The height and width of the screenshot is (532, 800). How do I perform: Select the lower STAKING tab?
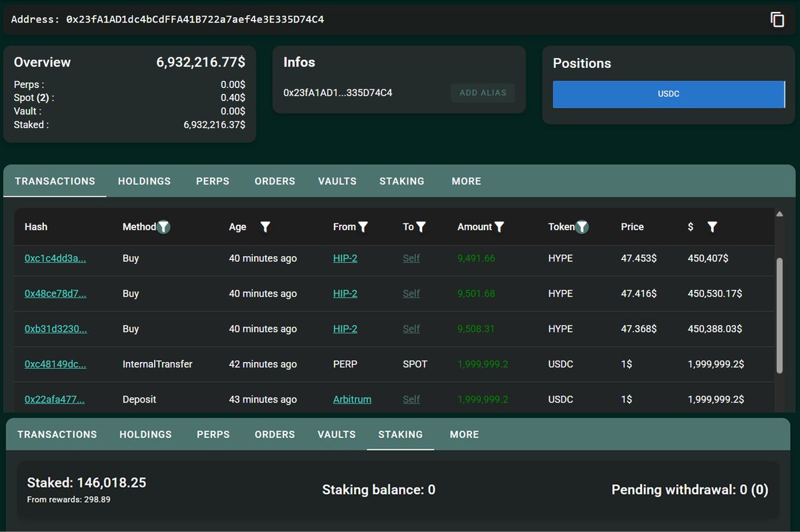coord(401,435)
